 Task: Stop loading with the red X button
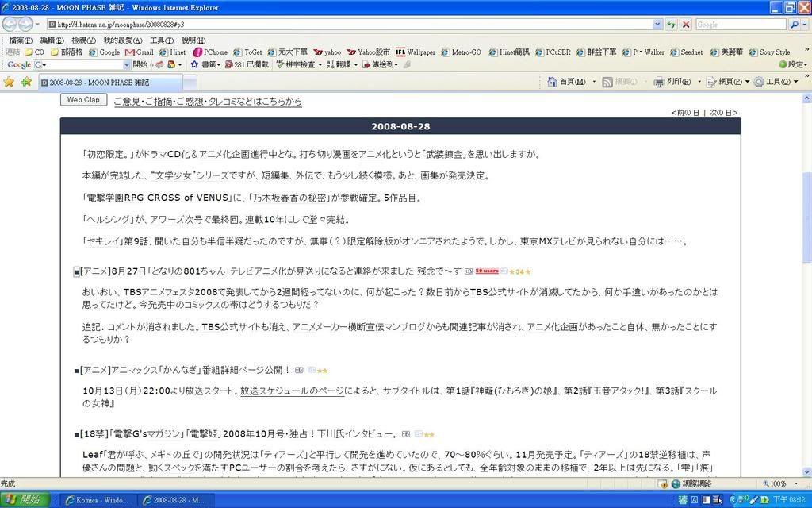[686, 25]
